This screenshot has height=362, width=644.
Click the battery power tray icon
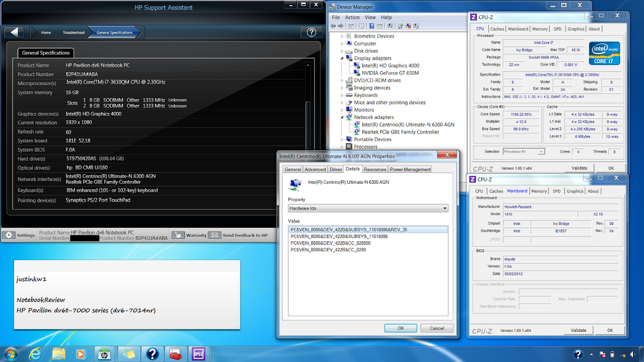612,354
